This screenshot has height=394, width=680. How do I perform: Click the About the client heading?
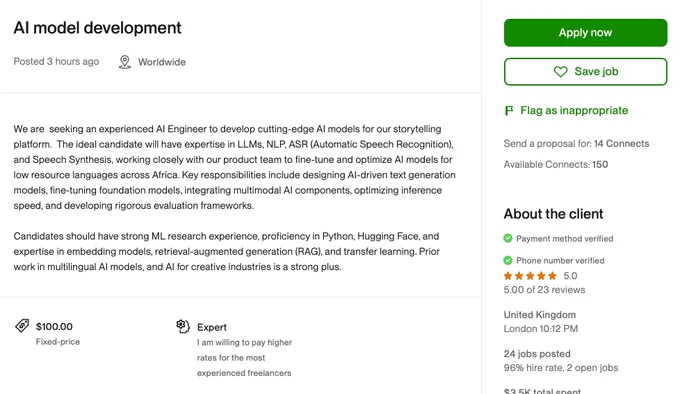click(x=553, y=214)
